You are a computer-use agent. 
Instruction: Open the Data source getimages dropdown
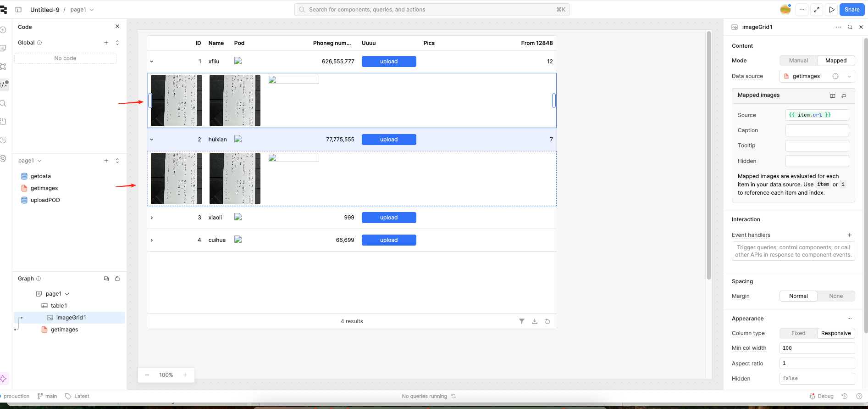coord(849,76)
